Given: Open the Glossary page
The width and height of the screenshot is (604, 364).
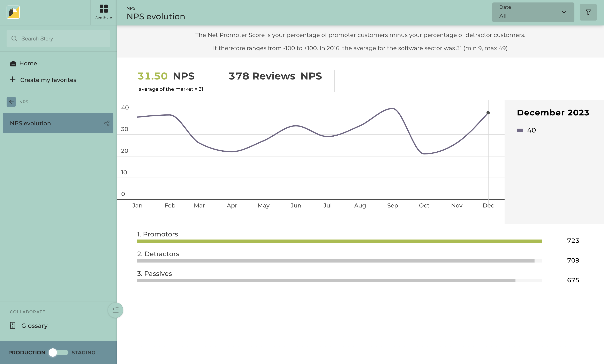Looking at the screenshot, I should coord(34,326).
